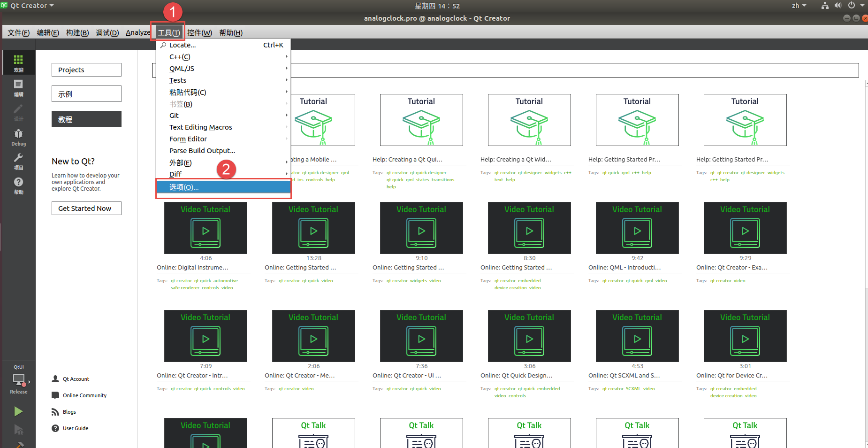Open the 编辑(E) menu
The width and height of the screenshot is (868, 448).
(48, 32)
